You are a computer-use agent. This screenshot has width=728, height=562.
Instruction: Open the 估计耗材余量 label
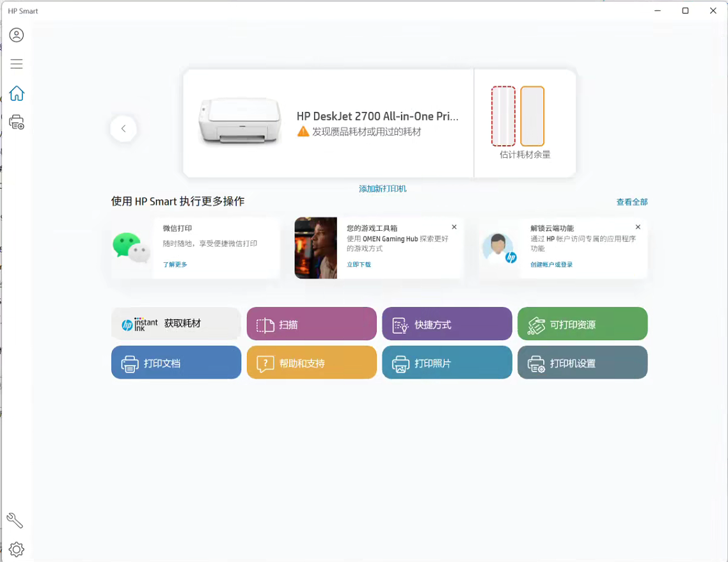click(x=525, y=155)
